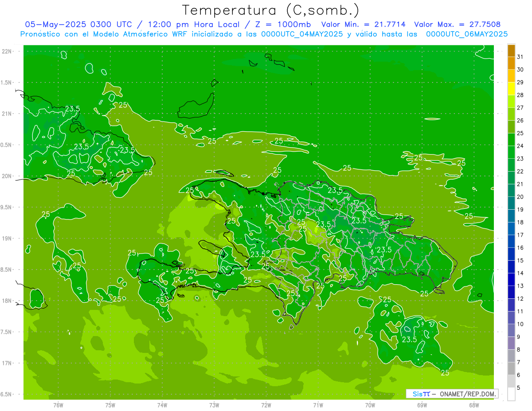
Task: Click the 1.5N latitude axis label
Action: (x=7, y=82)
